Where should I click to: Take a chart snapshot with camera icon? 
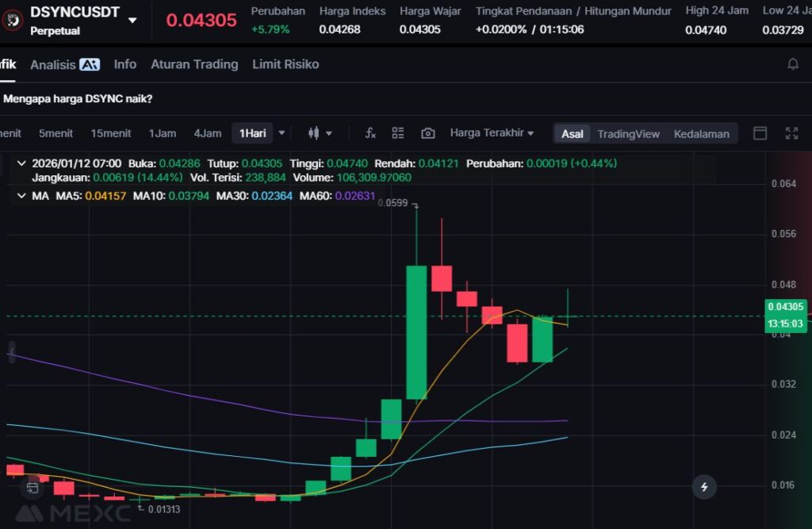tap(428, 133)
